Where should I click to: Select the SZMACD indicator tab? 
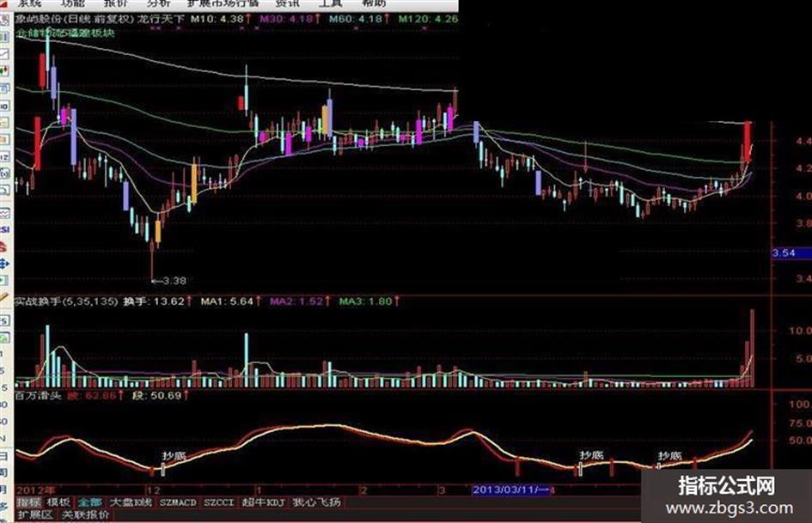(178, 502)
